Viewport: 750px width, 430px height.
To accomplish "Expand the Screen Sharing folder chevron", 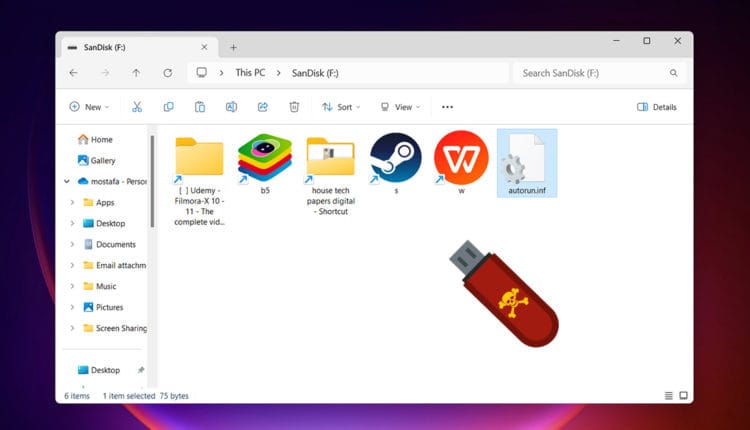I will (72, 328).
